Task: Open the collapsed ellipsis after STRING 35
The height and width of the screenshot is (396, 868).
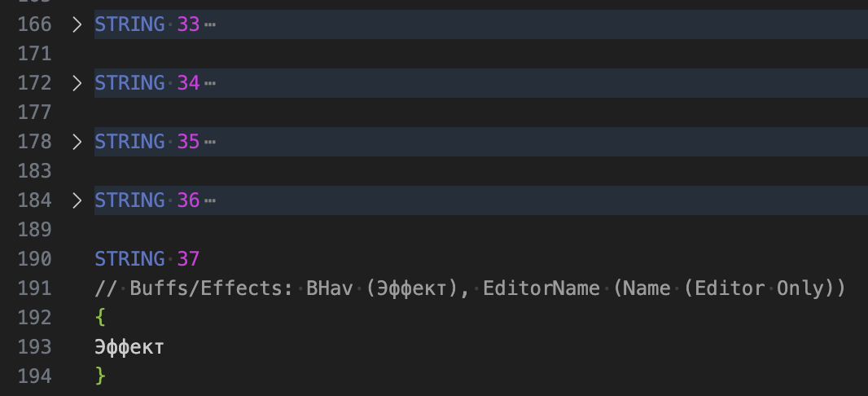Action: (210, 142)
